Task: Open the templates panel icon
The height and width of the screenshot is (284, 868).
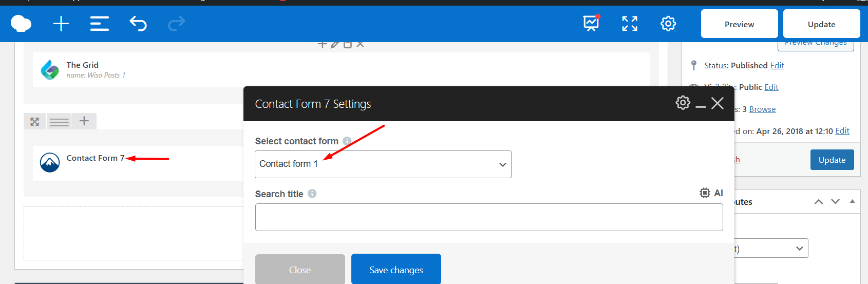Action: 100,24
